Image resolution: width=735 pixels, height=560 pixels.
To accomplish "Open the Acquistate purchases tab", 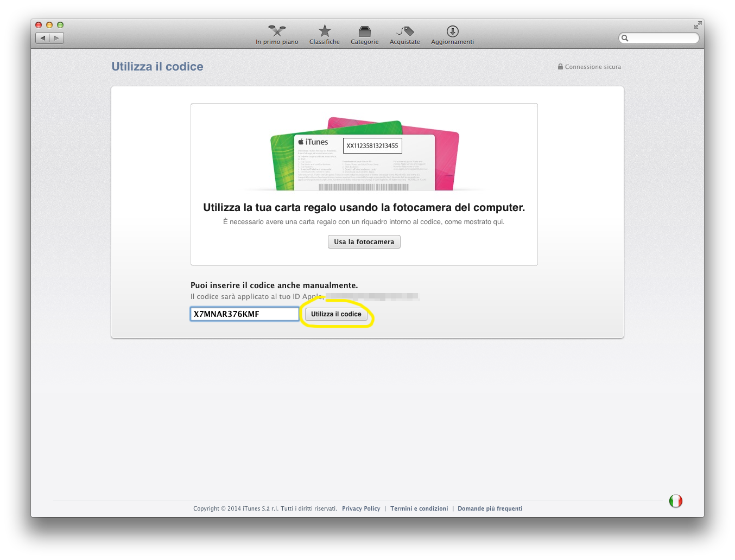I will pos(405,35).
